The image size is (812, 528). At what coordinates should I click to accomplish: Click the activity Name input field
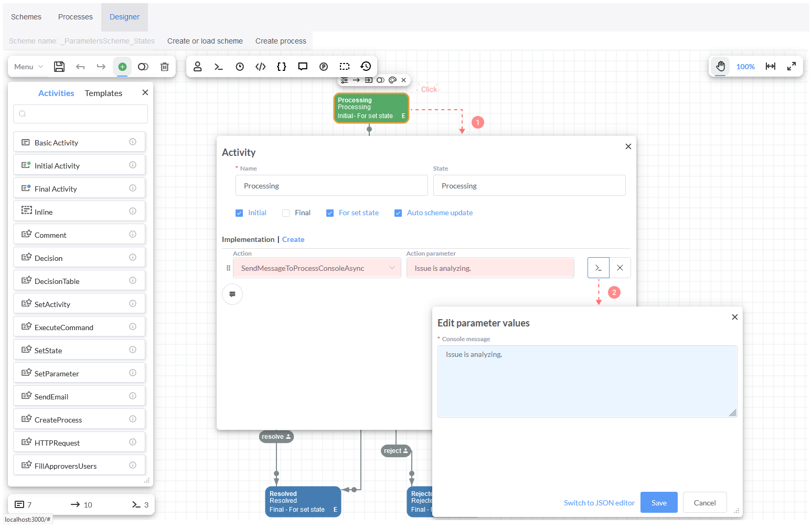point(332,185)
